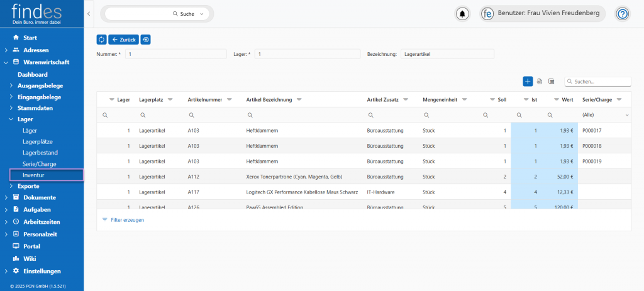Click the help question mark icon
This screenshot has width=644, height=291.
coord(622,14)
